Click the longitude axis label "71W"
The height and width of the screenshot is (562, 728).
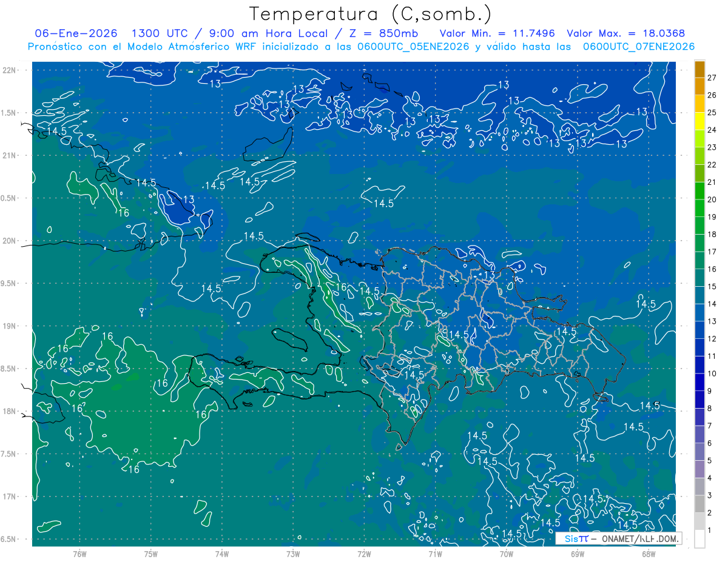435,554
